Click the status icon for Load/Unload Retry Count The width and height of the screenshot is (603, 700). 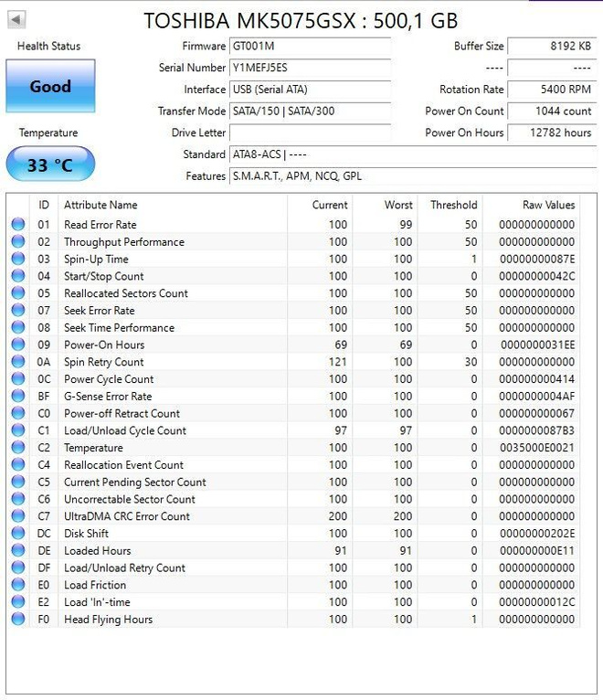18,567
